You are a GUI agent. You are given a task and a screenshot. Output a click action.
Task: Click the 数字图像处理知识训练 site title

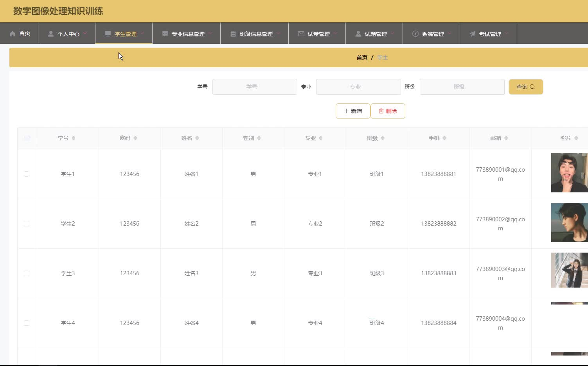click(x=58, y=11)
